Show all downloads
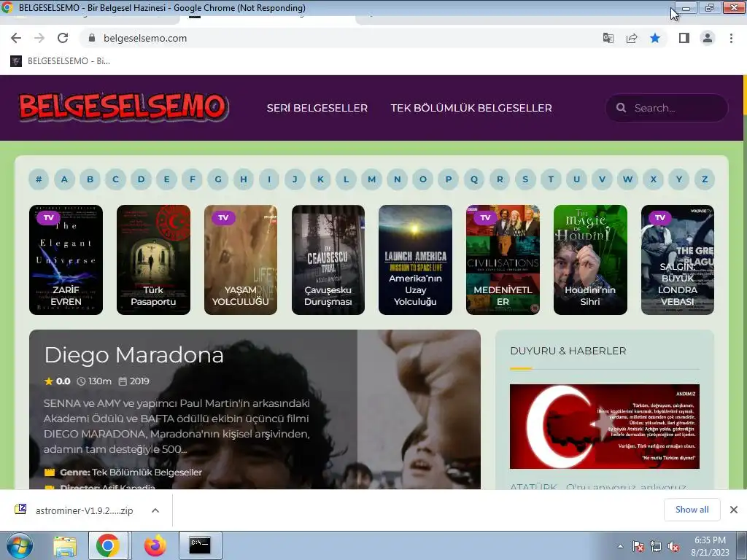 click(692, 510)
